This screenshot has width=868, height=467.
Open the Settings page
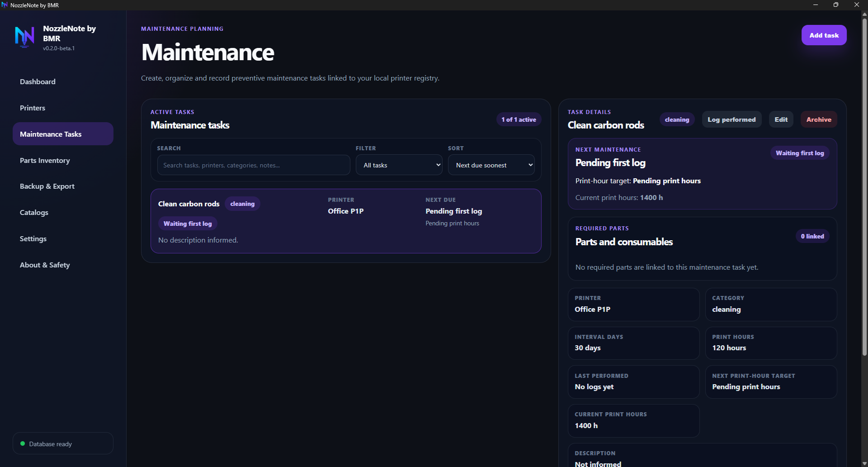point(63,238)
